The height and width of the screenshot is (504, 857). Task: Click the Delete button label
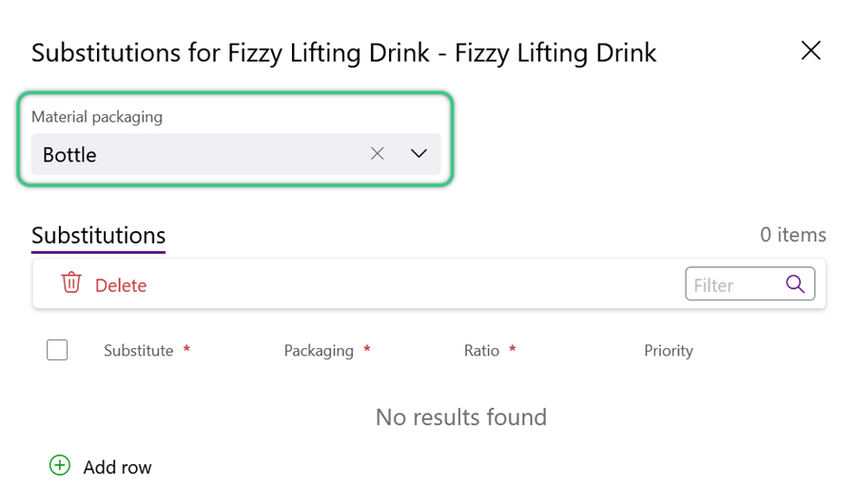[x=121, y=285]
